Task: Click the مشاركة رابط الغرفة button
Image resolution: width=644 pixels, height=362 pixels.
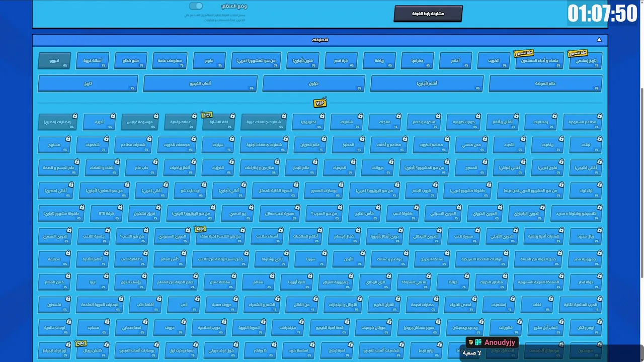Action: point(428,14)
